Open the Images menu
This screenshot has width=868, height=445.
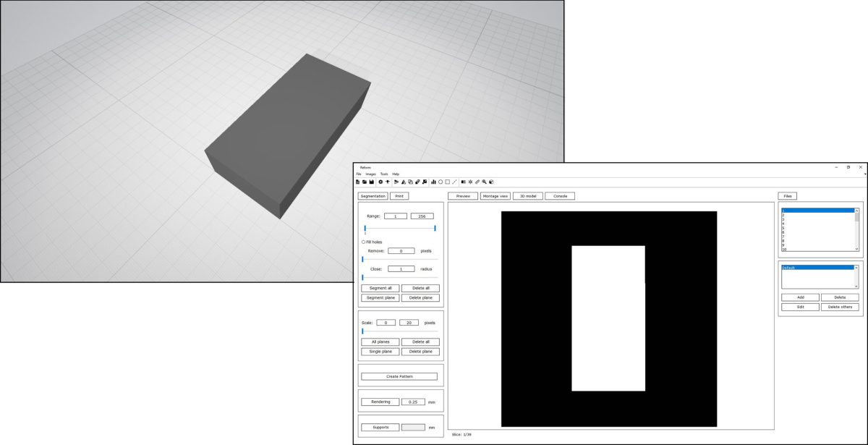click(370, 174)
